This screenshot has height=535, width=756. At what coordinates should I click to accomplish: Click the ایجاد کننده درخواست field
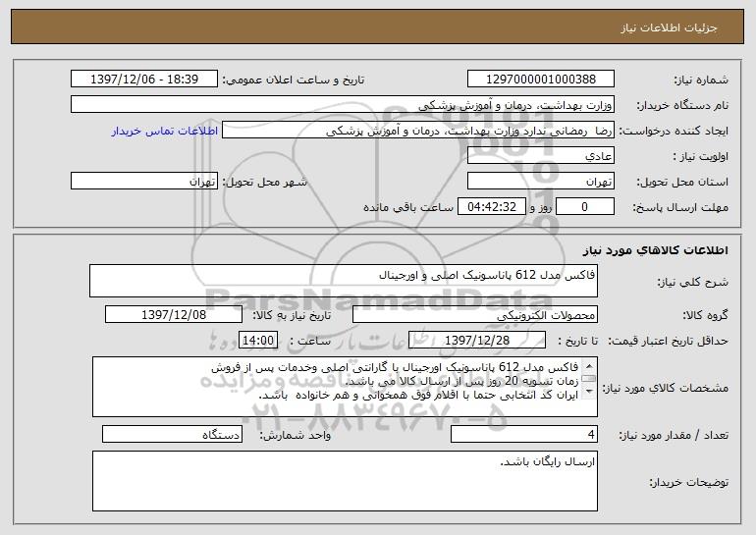coord(418,131)
